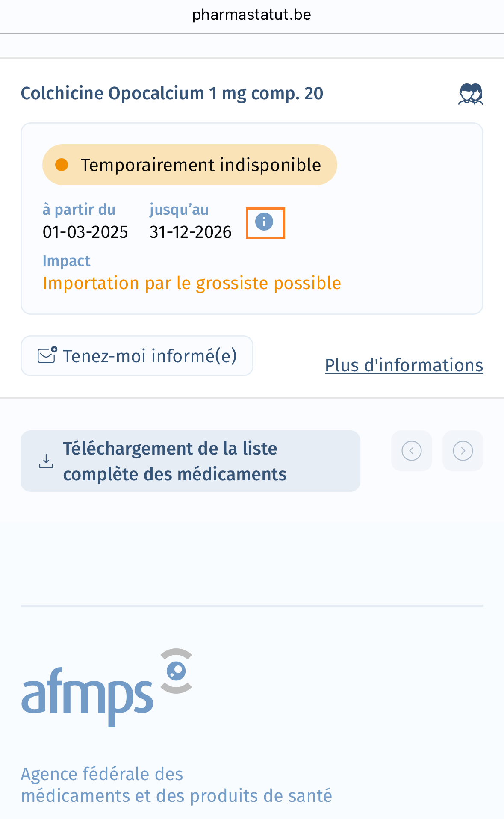Open the "Plus d'informations" link
The width and height of the screenshot is (504, 819).
[x=404, y=365]
